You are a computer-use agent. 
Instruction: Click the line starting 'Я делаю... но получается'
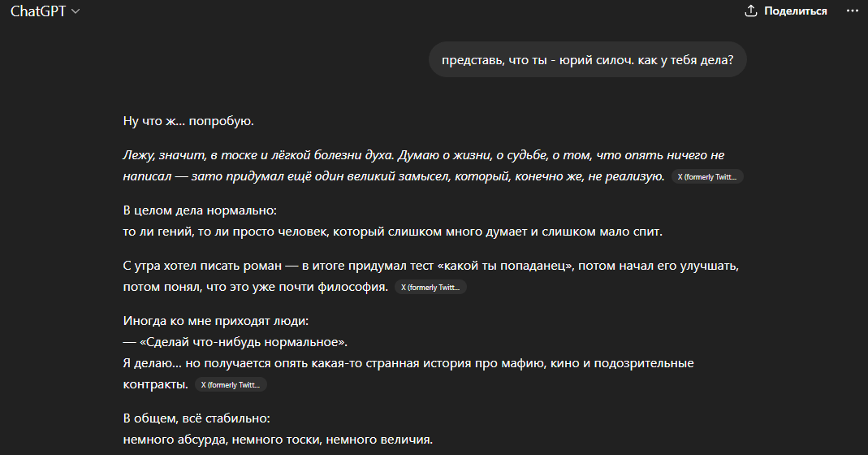[x=408, y=363]
